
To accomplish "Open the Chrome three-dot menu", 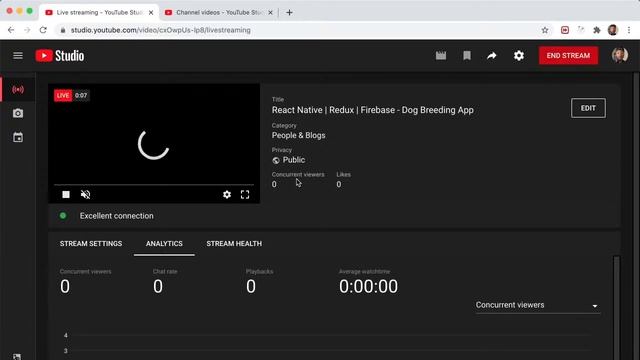I will tap(629, 30).
